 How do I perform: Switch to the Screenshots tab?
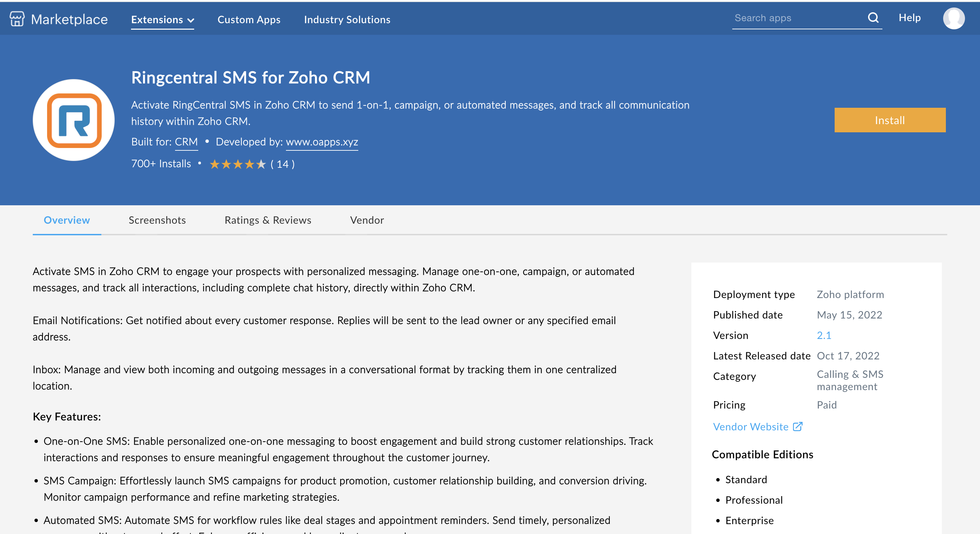(157, 220)
